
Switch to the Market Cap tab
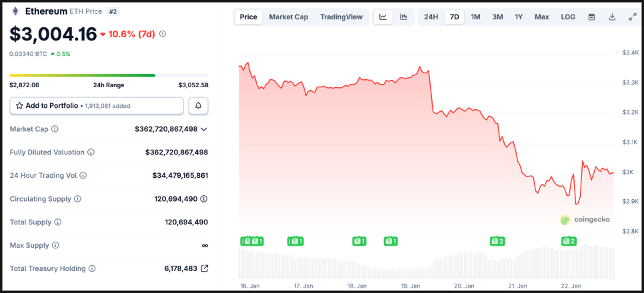click(288, 17)
